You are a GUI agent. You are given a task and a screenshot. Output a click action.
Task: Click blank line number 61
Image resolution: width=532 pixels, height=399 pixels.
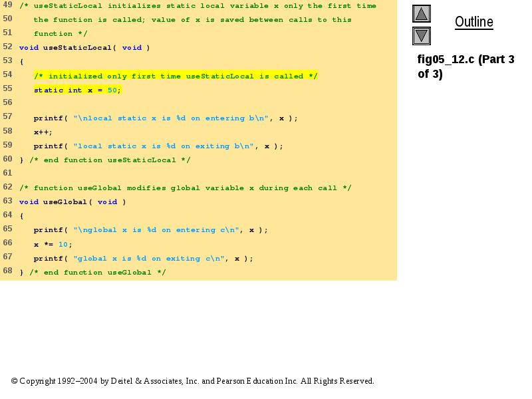click(7, 173)
